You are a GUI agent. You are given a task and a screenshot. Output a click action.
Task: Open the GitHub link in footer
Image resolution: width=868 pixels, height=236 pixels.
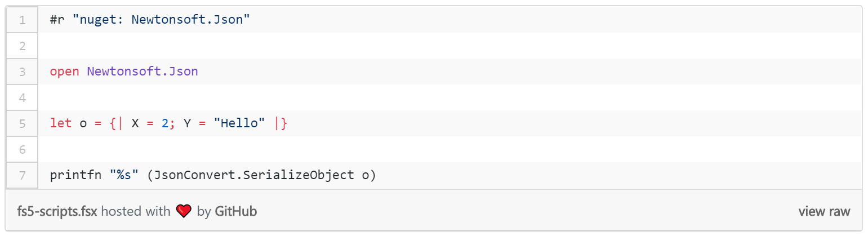tap(236, 212)
